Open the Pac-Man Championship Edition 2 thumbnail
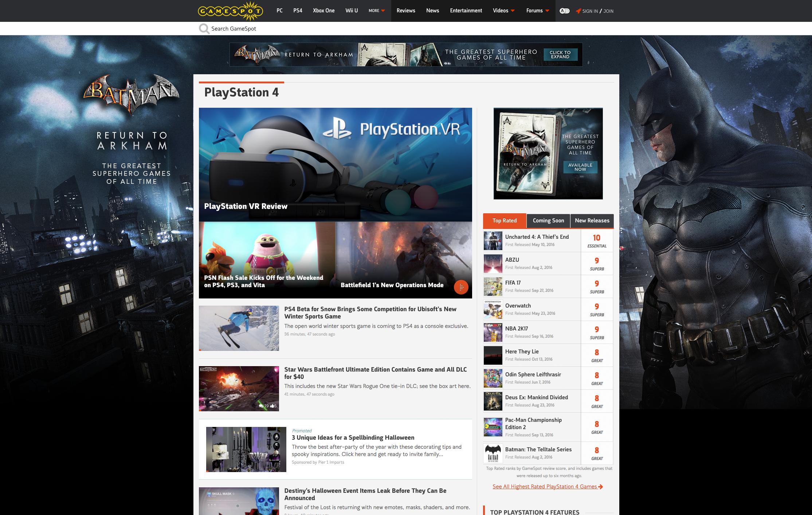Screen dimensions: 812x515 (493, 427)
